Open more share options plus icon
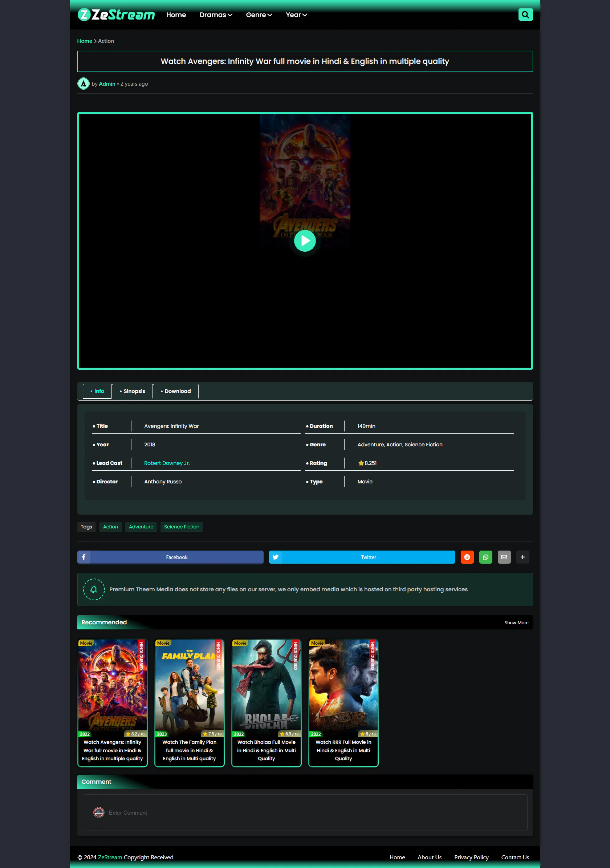The height and width of the screenshot is (868, 610). 522,557
